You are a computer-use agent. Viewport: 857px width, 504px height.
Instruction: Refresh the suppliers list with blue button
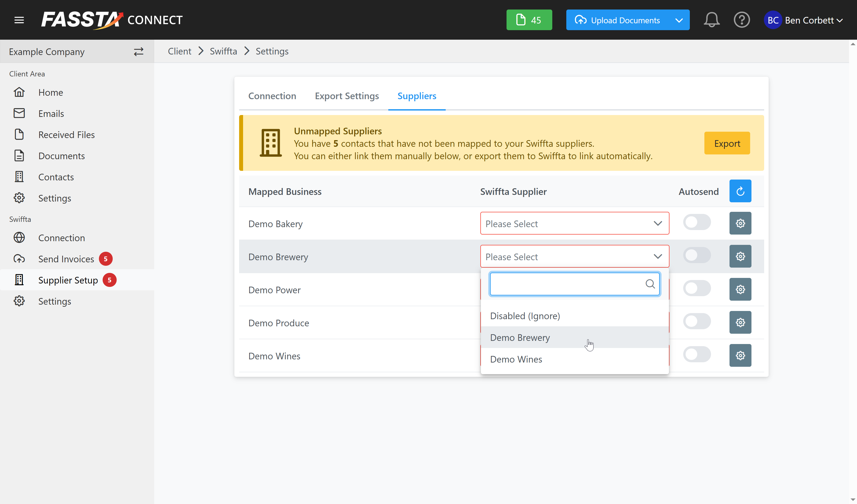pos(740,191)
